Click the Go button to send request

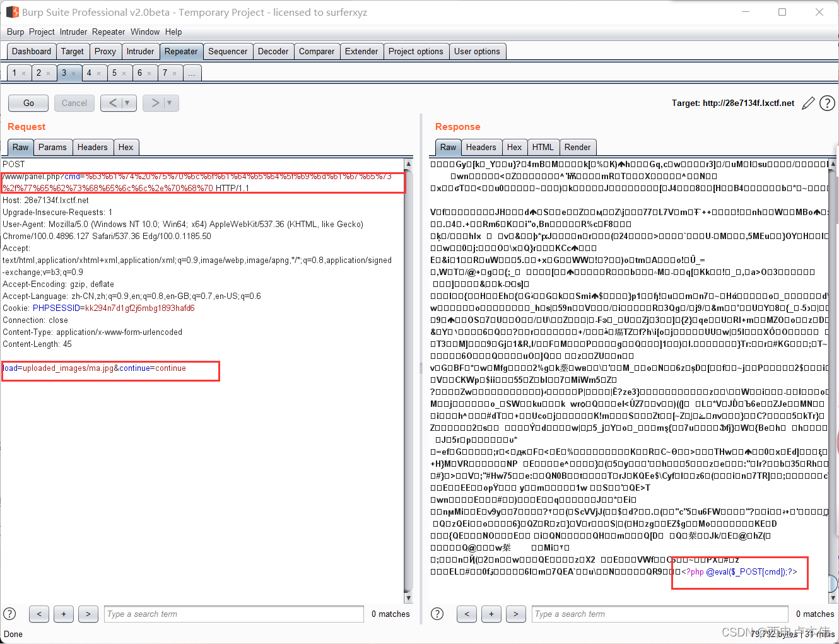[x=28, y=103]
